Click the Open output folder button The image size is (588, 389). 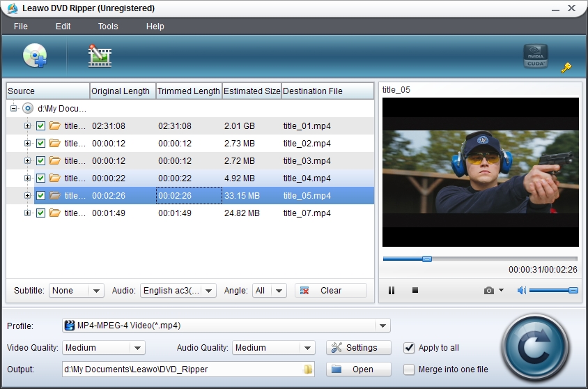[359, 369]
